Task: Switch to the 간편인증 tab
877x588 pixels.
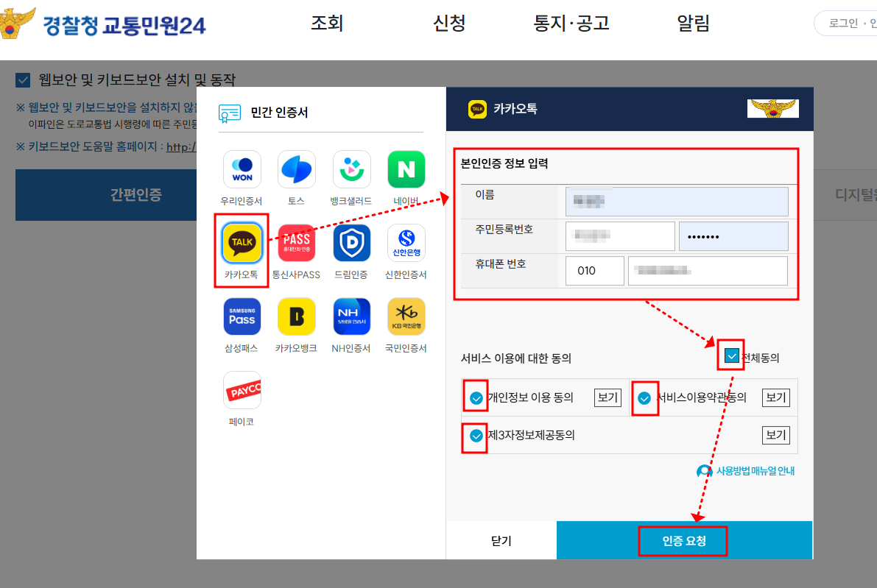Action: (x=106, y=194)
